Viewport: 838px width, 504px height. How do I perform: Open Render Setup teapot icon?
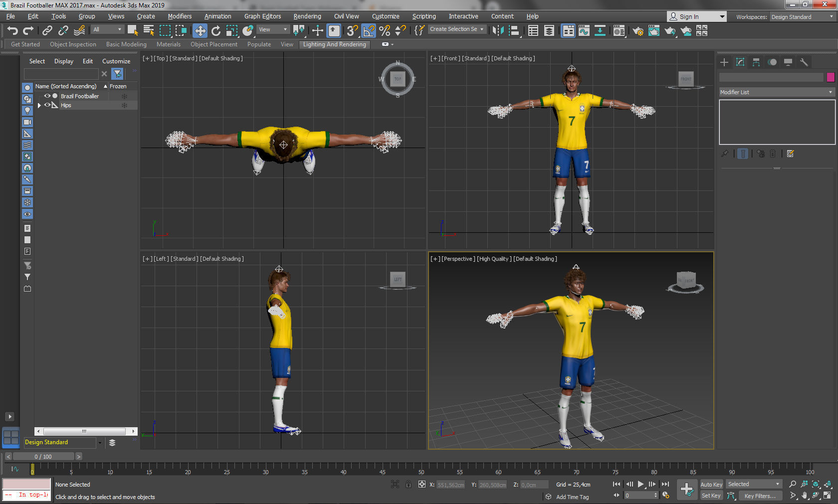(x=638, y=30)
